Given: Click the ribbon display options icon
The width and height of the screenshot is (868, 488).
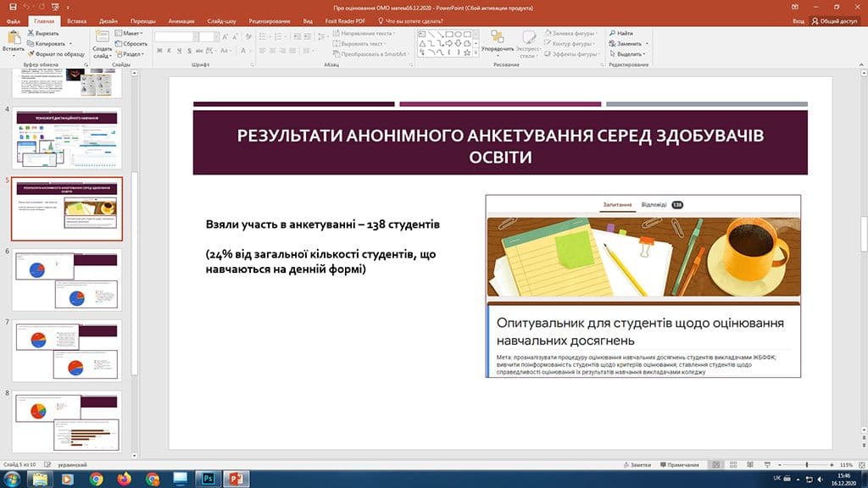Looking at the screenshot, I should click(795, 7).
